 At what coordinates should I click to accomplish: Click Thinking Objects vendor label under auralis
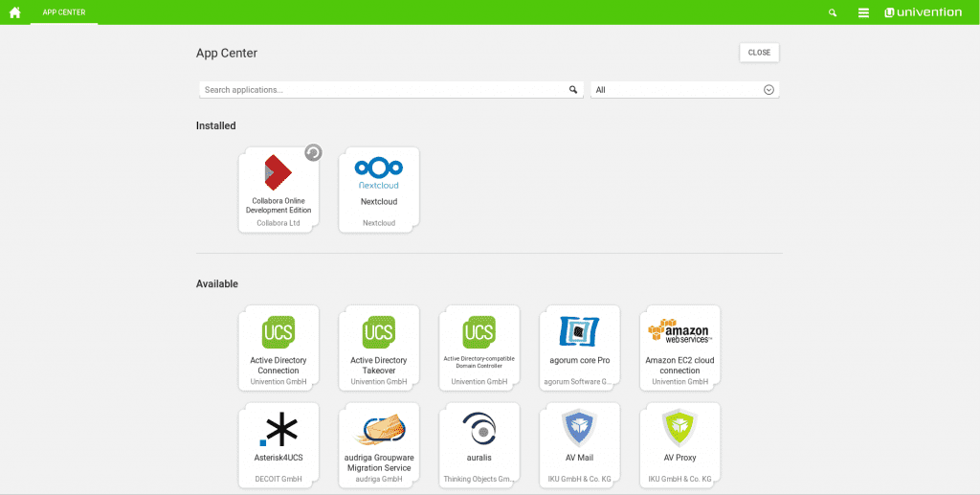coord(479,480)
